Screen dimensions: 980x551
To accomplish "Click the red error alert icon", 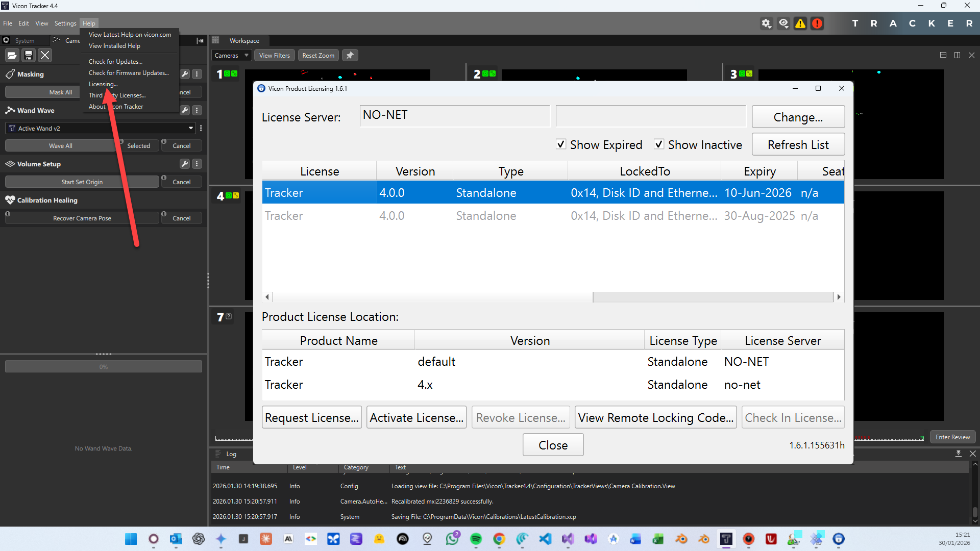I will point(817,23).
